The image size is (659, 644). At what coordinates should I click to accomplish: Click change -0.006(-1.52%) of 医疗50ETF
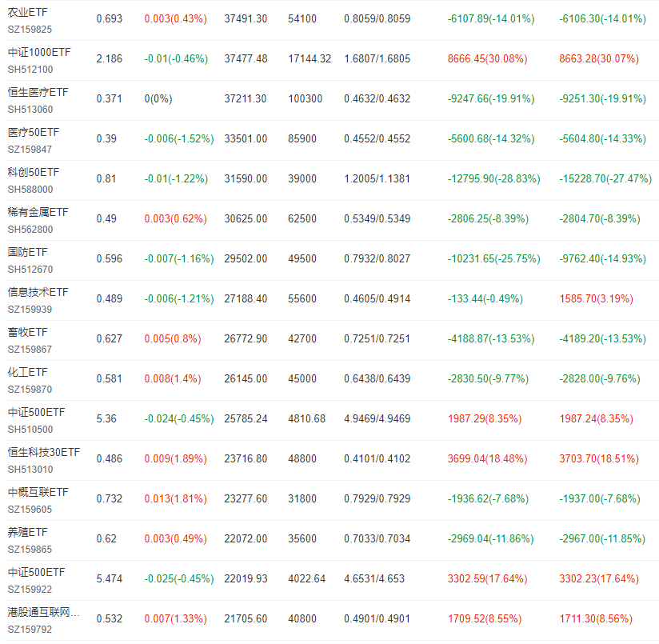(x=179, y=138)
